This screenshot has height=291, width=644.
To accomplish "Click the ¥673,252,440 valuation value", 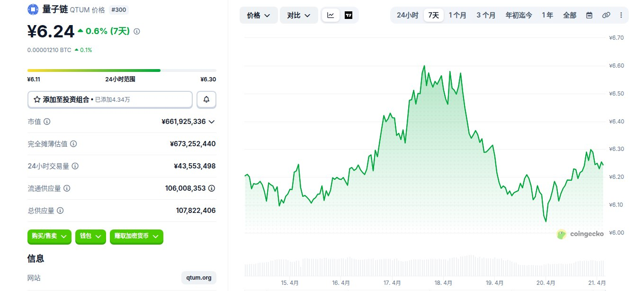I will click(193, 144).
